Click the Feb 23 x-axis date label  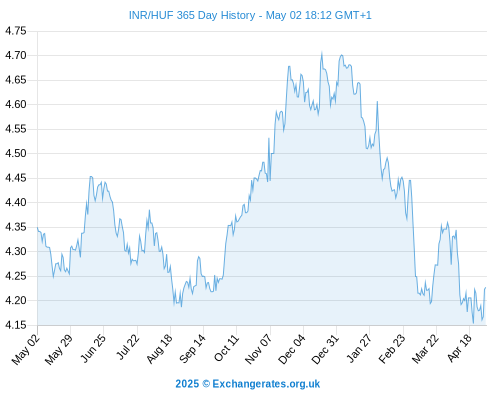(392, 348)
